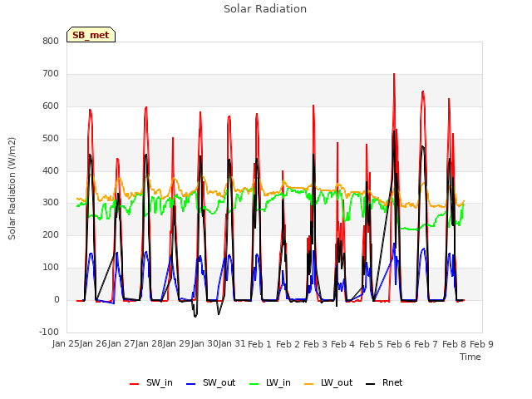Image resolution: width=532 pixels, height=399 pixels.
Task: Toggle the SW_in legend entry
Action: [x=151, y=382]
